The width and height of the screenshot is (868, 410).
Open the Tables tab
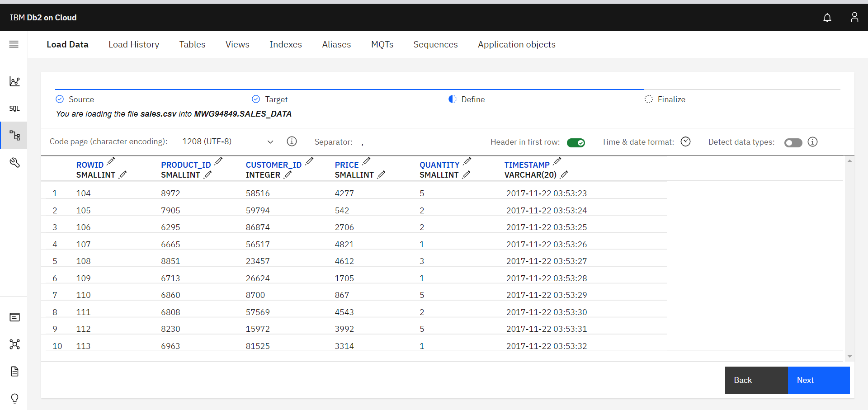[192, 44]
